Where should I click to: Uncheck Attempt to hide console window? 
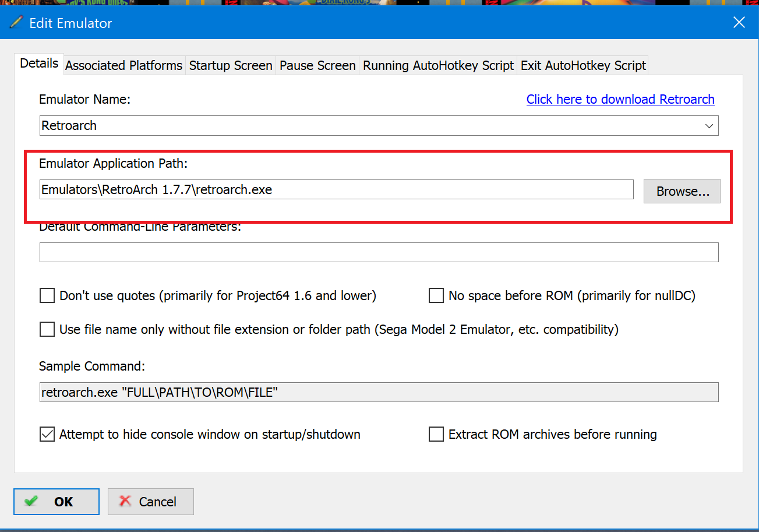[x=47, y=435]
